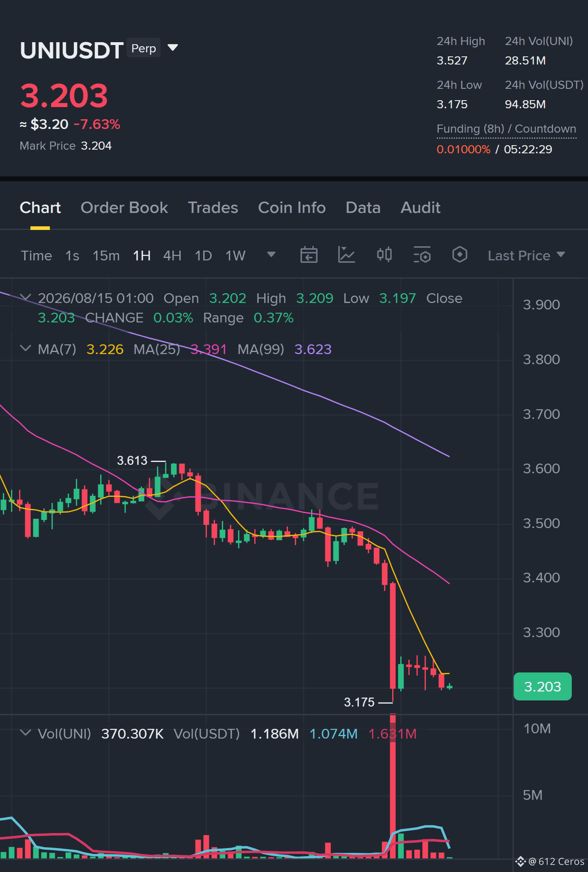
Task: Click the 24h Vol(USDT) value 94.85M
Action: pyautogui.click(x=525, y=104)
